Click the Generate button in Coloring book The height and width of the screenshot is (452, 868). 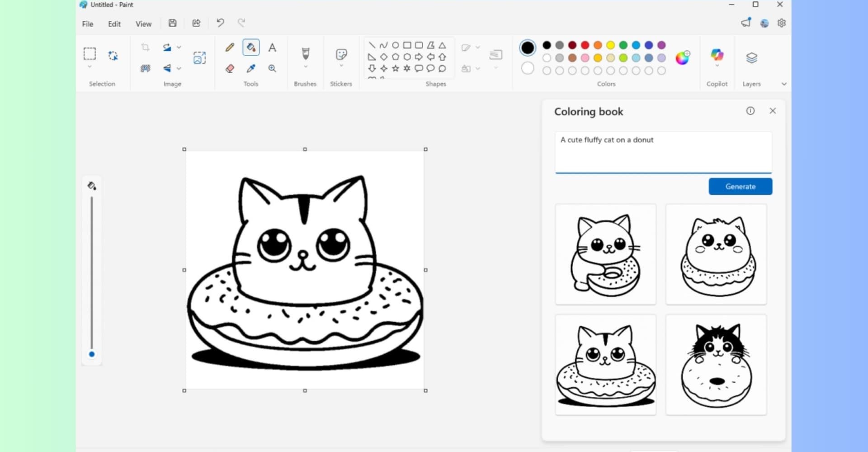(x=740, y=186)
